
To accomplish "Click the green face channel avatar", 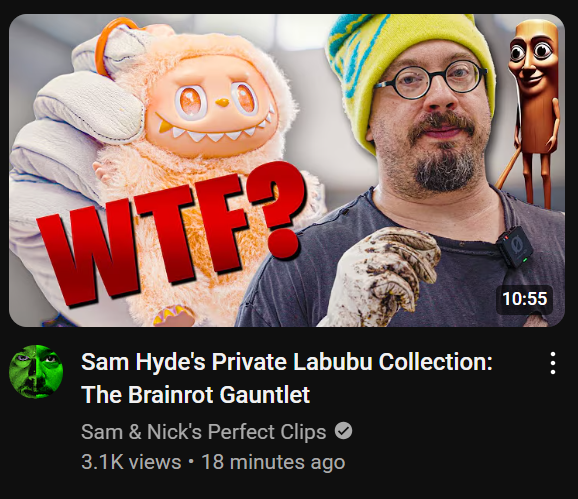I will coord(36,371).
